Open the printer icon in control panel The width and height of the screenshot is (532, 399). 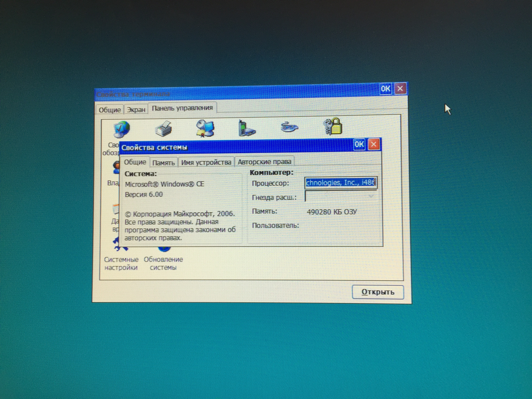coord(163,129)
